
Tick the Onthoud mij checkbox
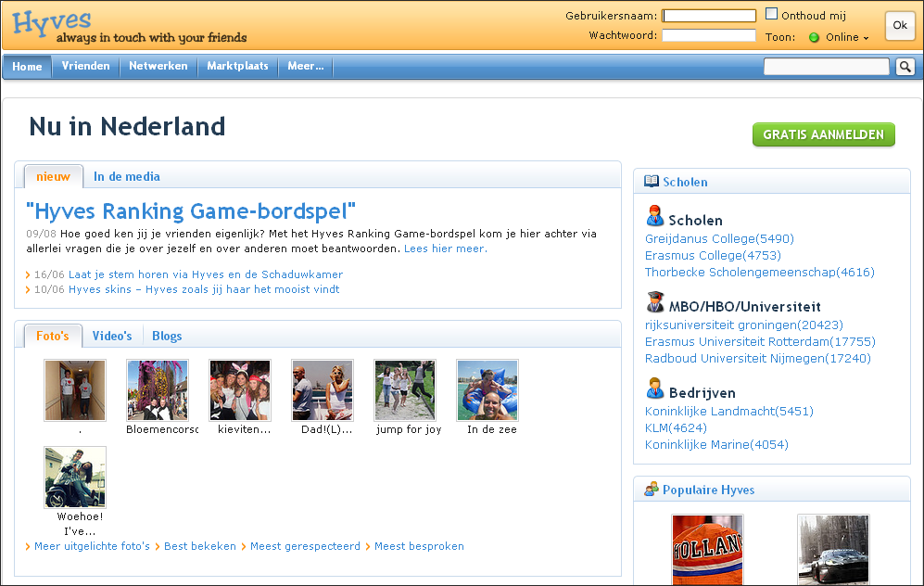click(x=771, y=14)
